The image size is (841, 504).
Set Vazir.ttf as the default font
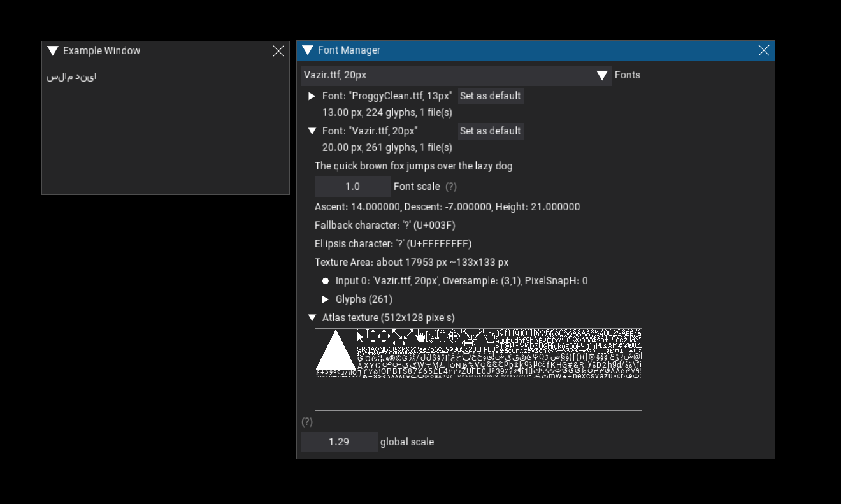coord(491,131)
